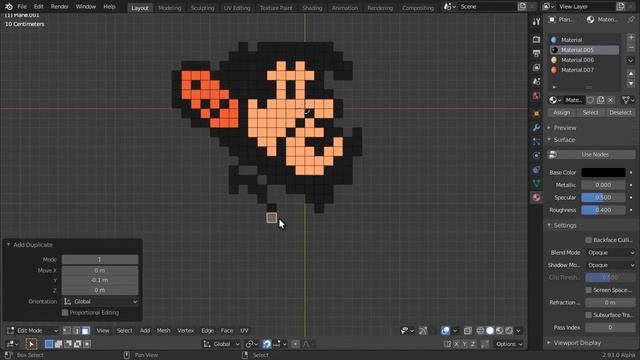640x360 pixels.
Task: Move material slot up arrow
Action: pos(631,74)
